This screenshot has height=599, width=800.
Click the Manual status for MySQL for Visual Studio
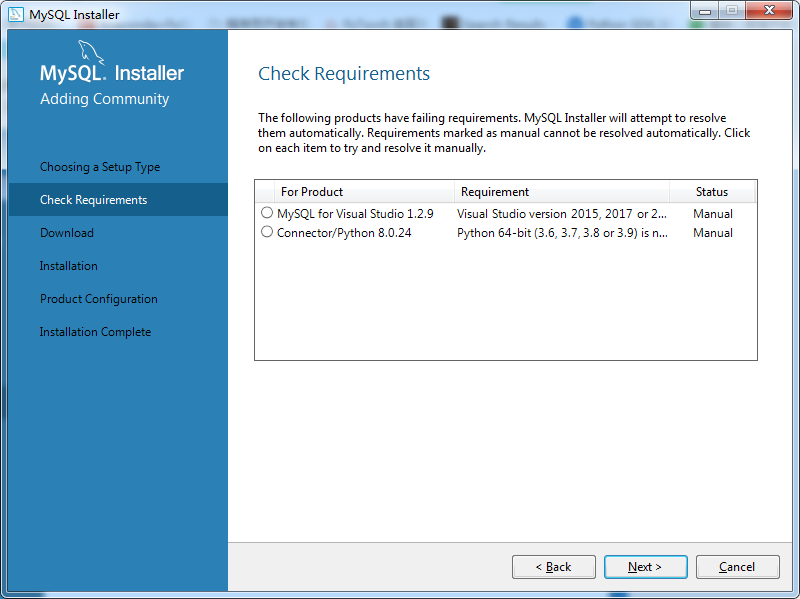[x=713, y=213]
